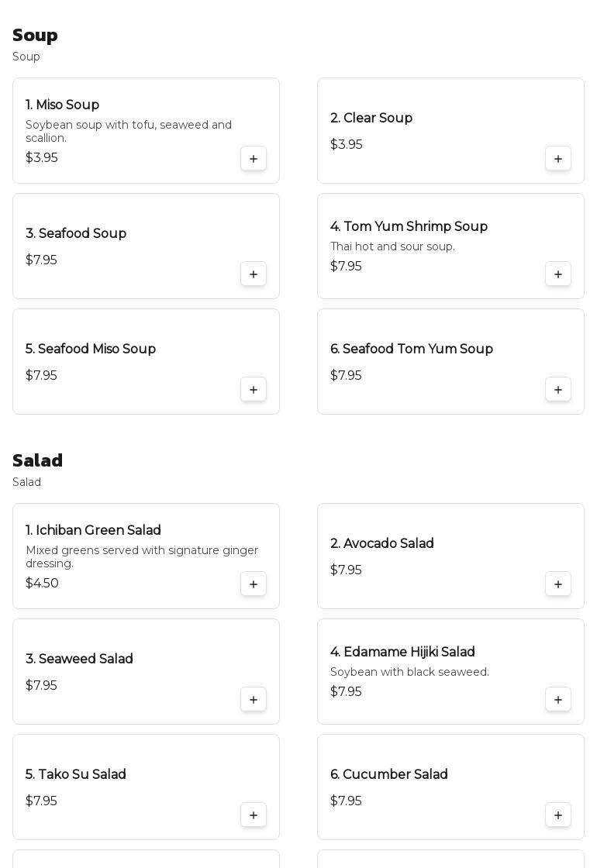The width and height of the screenshot is (597, 868).
Task: Add Seaweed Salad to the order
Action: pos(254,700)
